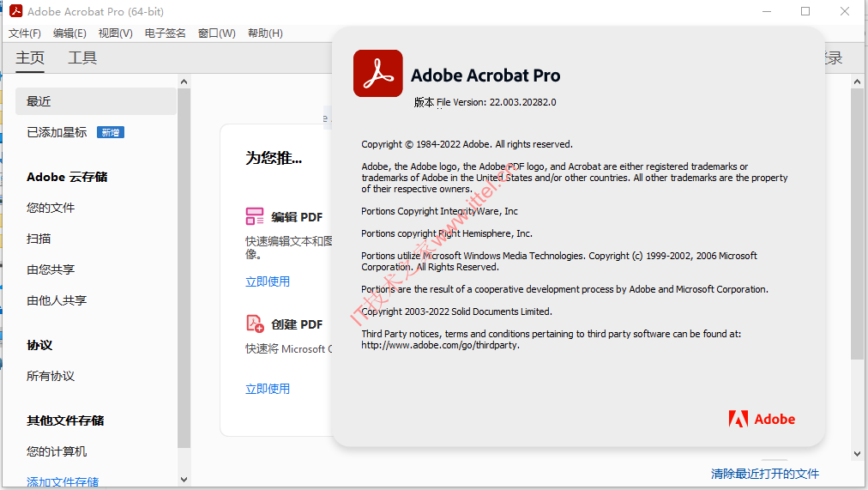Click the 创建 PDF red icon
868x490 pixels.
point(255,324)
